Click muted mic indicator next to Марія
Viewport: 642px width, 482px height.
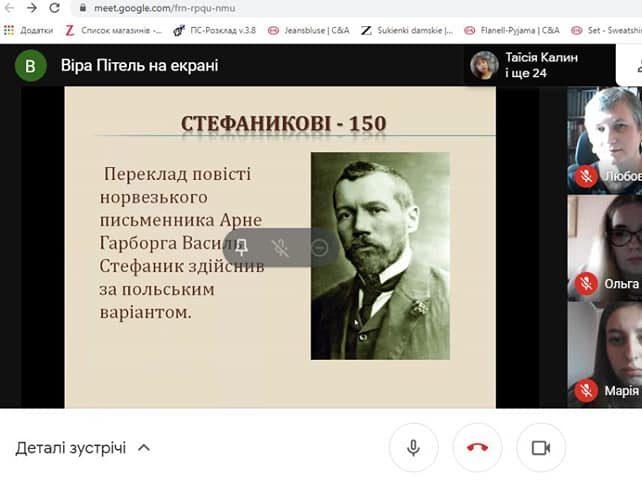coord(586,391)
